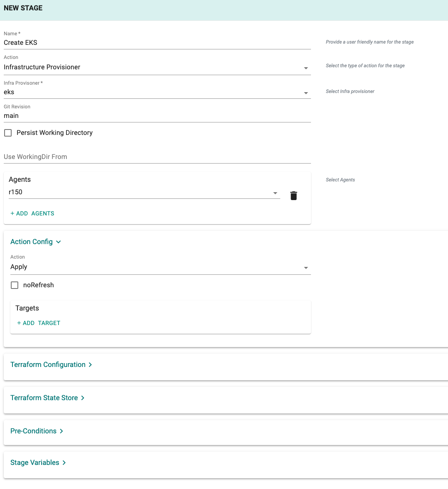Image resolution: width=448 pixels, height=489 pixels.
Task: Open the r150 agents dropdown
Action: click(x=144, y=192)
